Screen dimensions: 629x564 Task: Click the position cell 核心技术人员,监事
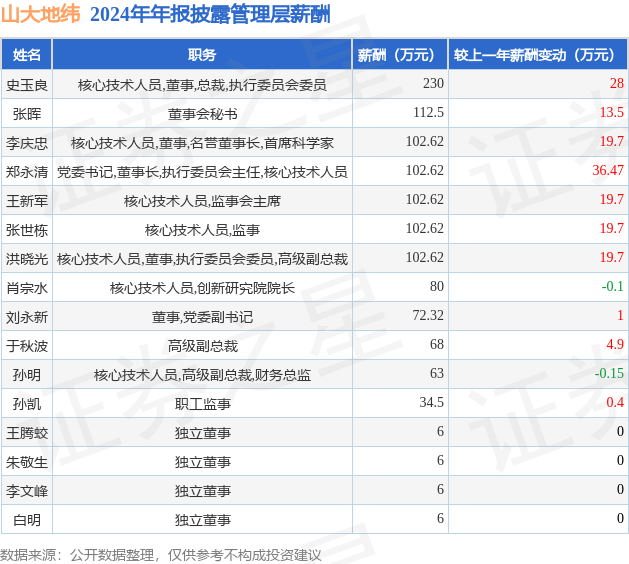[203, 230]
